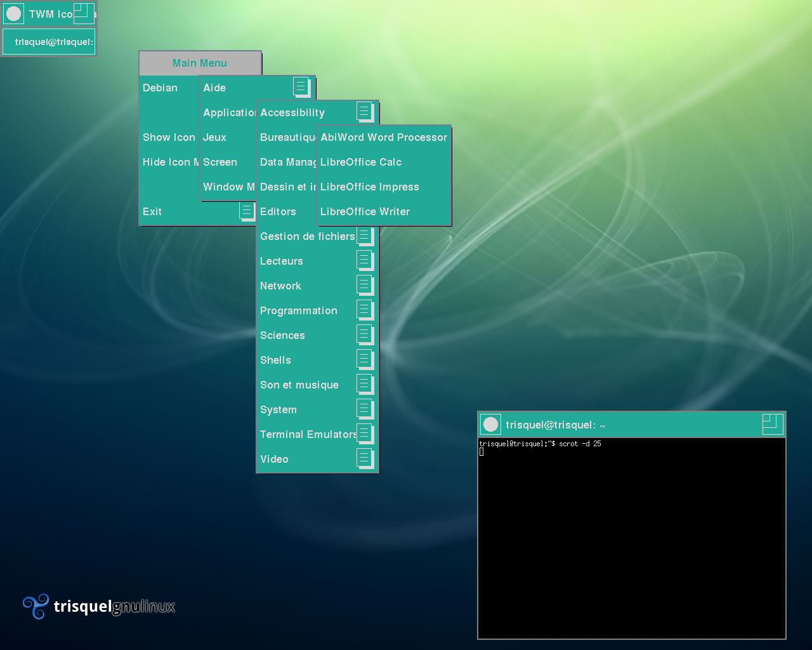Click the TWM Icon Manager resize icon
Viewport: 812px width, 650px height.
(x=83, y=13)
